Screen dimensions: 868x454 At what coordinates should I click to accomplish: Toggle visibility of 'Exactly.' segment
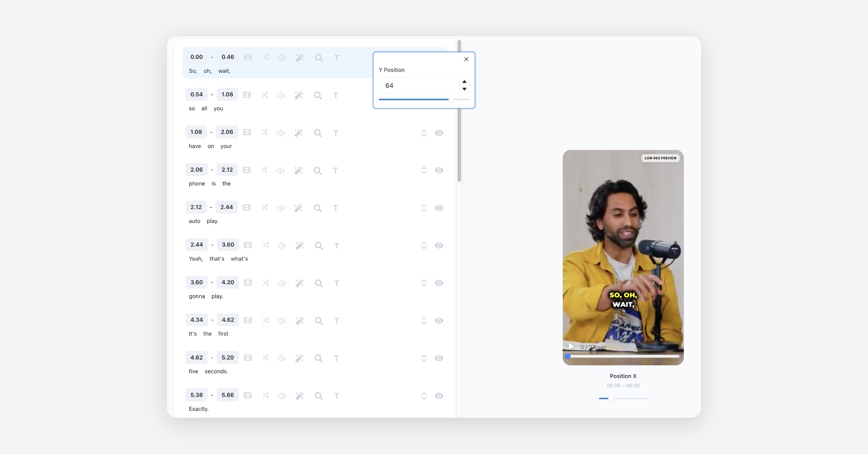pyautogui.click(x=439, y=396)
